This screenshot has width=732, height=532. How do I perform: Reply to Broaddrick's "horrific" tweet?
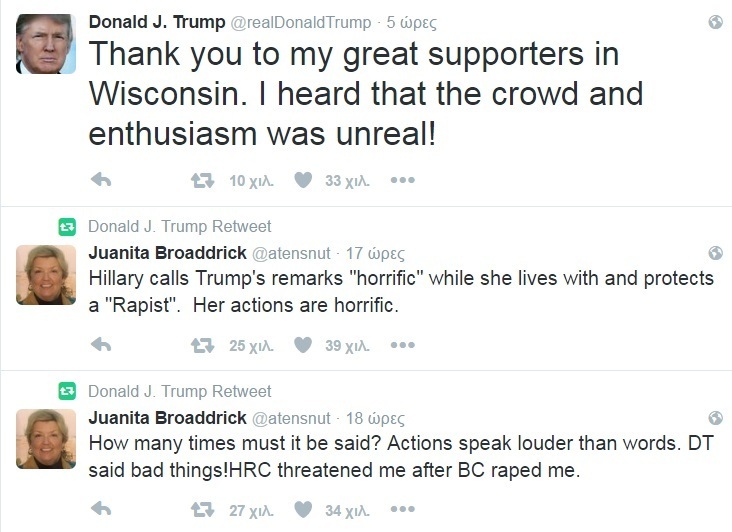[101, 345]
